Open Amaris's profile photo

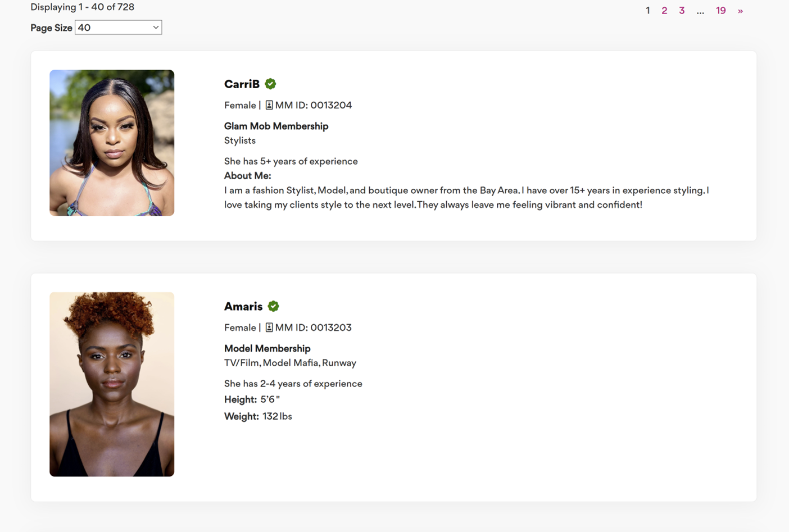112,384
